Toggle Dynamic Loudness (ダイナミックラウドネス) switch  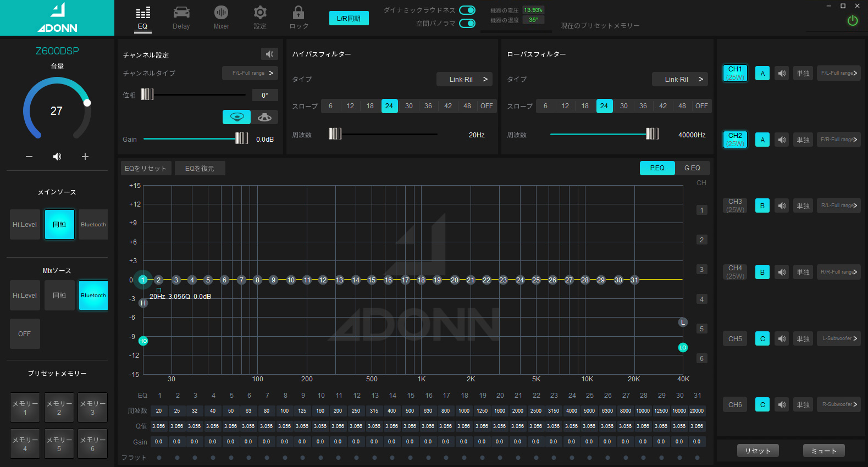click(467, 10)
